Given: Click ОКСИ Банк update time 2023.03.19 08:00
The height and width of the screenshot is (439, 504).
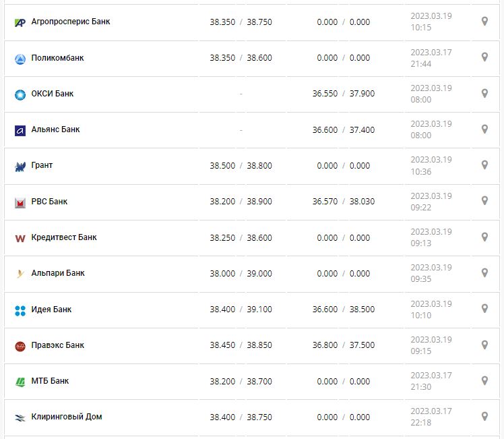Looking at the screenshot, I should click(431, 94).
